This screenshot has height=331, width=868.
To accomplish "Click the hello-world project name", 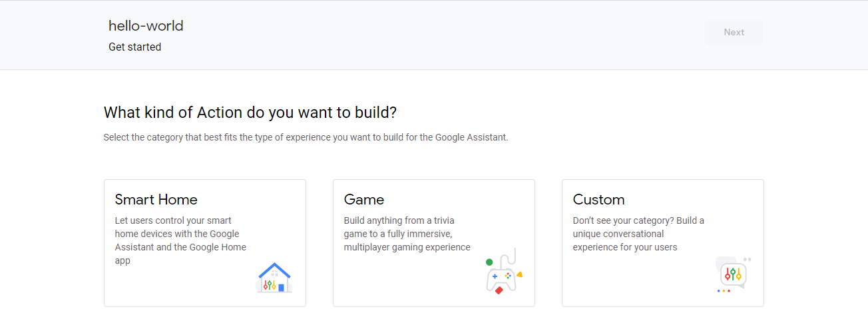I will [x=146, y=26].
